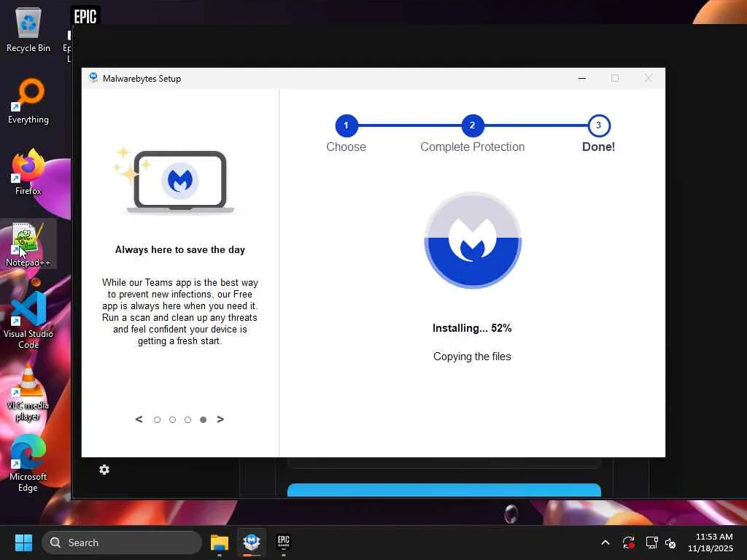Switch to Epic Games taskbar icon
Viewport: 747px width, 560px height.
[x=284, y=542]
